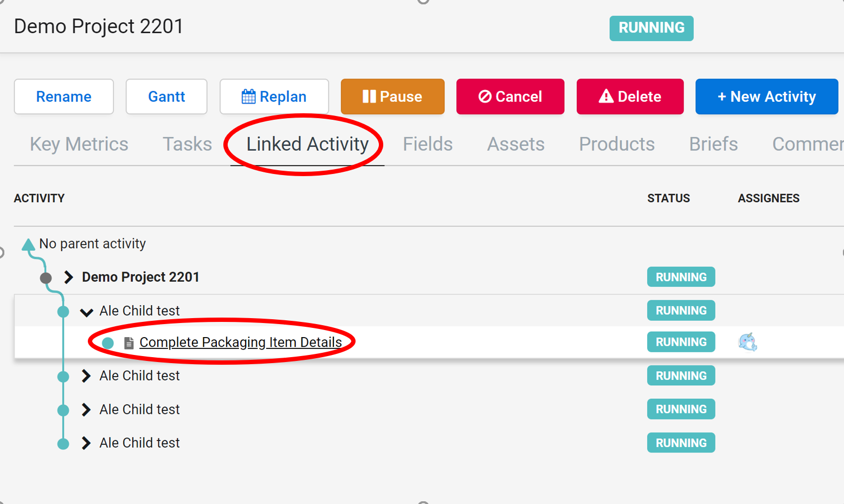The height and width of the screenshot is (504, 844).
Task: Click the document icon beside Complete Packaging
Action: point(128,343)
